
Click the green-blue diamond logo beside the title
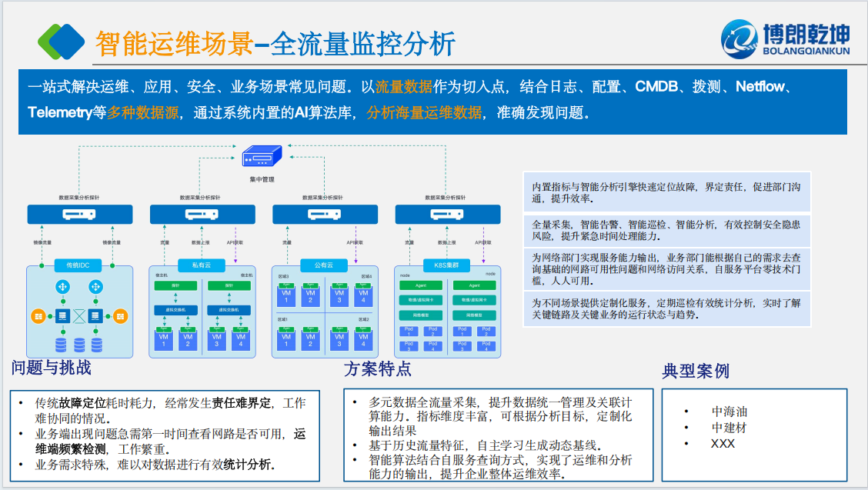pos(62,42)
